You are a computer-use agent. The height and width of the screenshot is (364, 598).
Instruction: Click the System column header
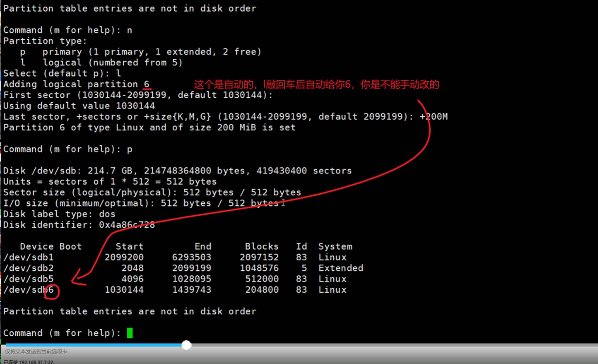point(335,246)
